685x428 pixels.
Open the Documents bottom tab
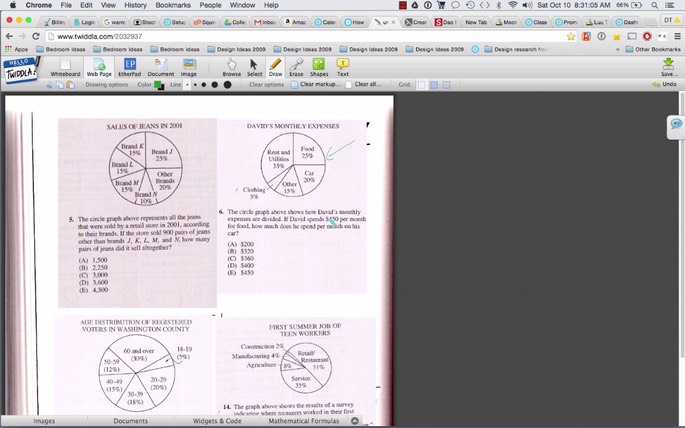tap(131, 421)
